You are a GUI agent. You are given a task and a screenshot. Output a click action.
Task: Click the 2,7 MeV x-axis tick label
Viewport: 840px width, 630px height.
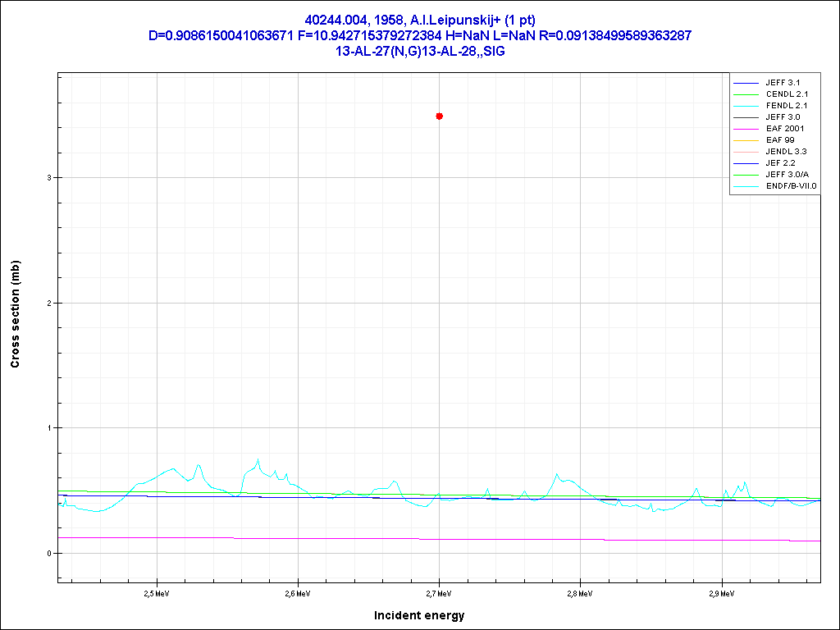(439, 592)
